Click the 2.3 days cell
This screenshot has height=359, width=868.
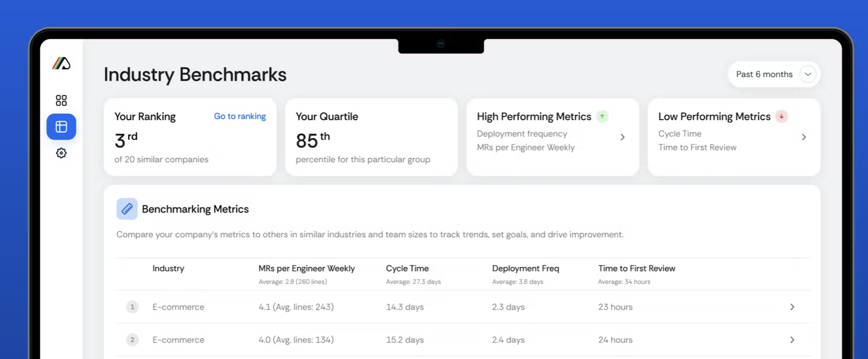pyautogui.click(x=509, y=307)
